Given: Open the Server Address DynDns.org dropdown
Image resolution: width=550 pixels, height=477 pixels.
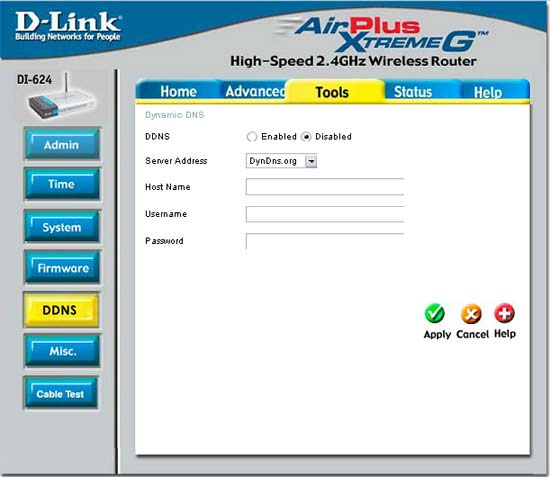Looking at the screenshot, I should pos(281,161).
